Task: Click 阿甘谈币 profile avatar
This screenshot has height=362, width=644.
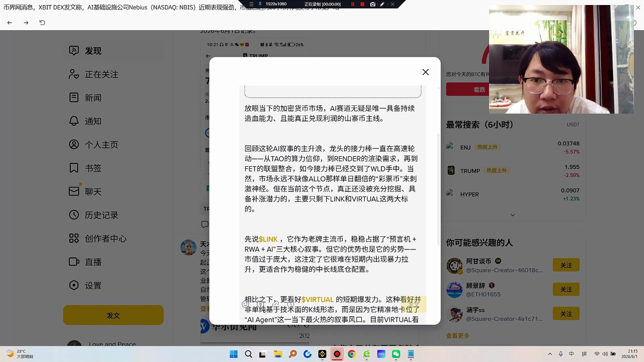Action: pyautogui.click(x=454, y=265)
